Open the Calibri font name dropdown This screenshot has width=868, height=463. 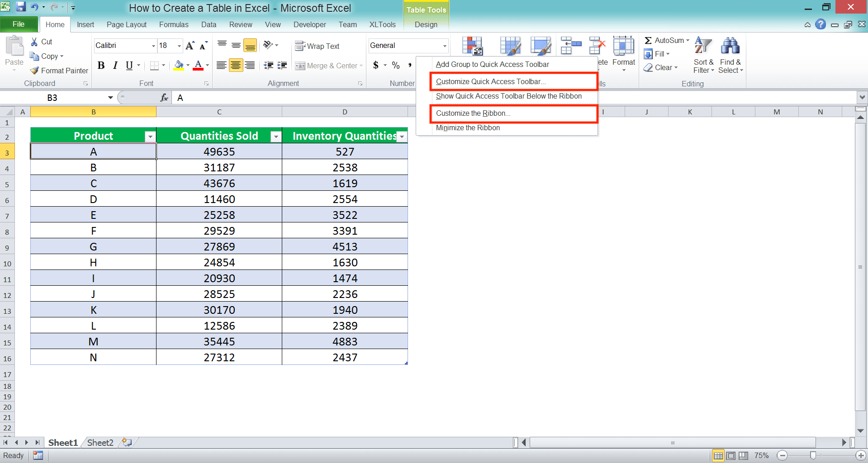pos(153,46)
